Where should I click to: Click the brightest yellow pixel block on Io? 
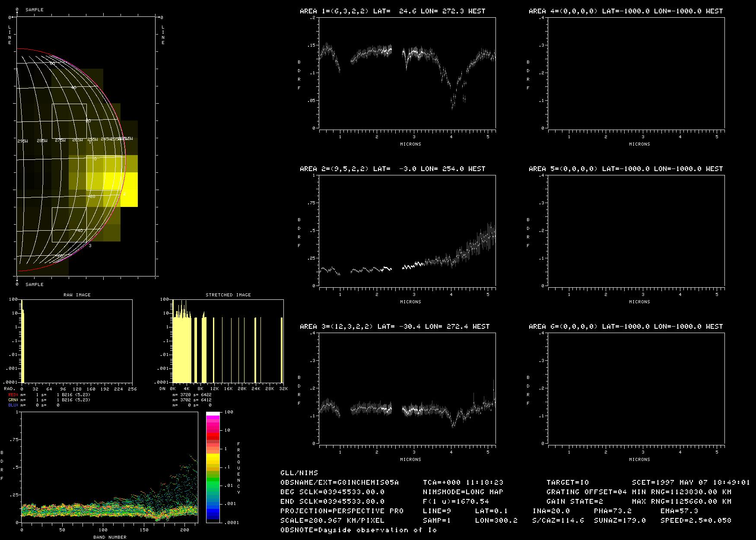point(129,190)
